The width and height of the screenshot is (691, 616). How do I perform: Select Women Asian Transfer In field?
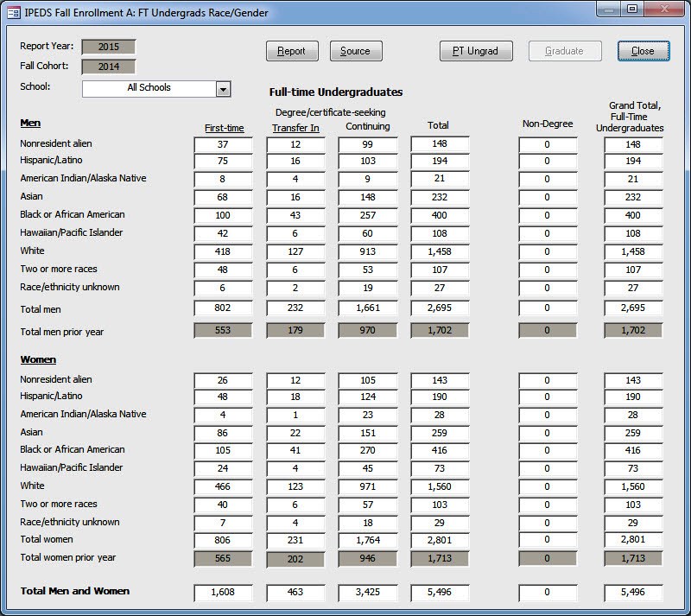(295, 433)
